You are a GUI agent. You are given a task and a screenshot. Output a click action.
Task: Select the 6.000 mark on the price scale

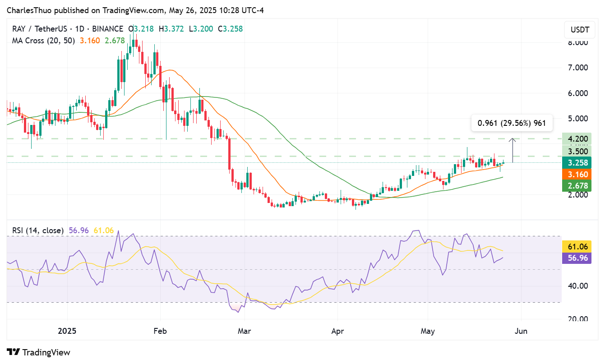coord(579,93)
